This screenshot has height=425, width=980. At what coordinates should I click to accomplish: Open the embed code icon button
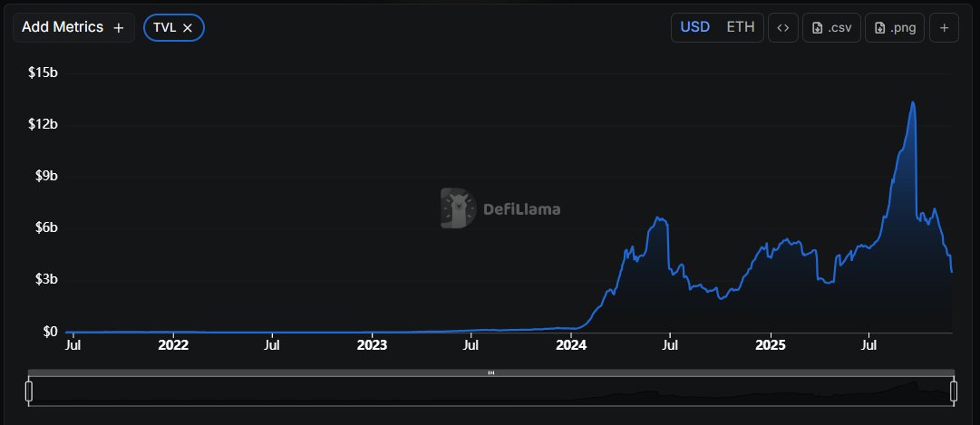click(783, 28)
